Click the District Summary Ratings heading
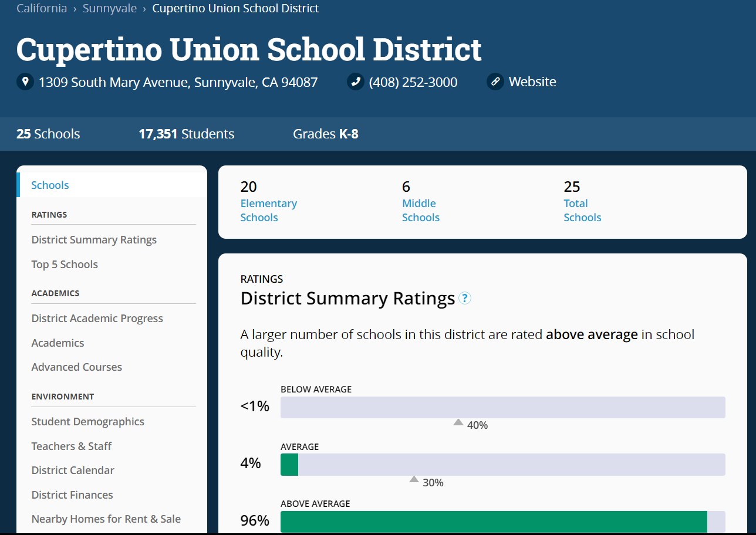Image resolution: width=756 pixels, height=535 pixels. tap(348, 299)
